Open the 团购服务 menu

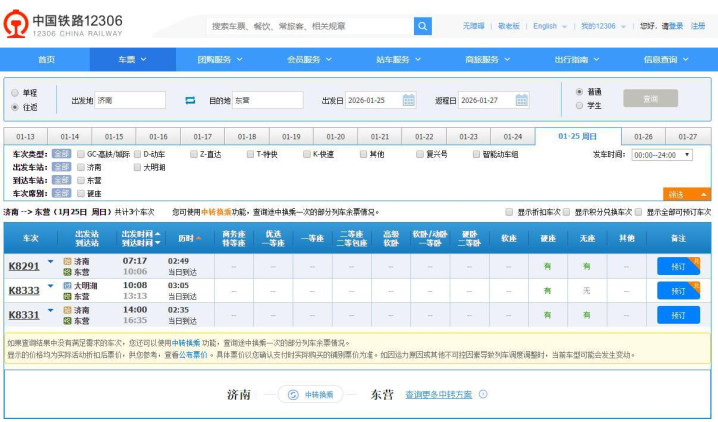[x=219, y=60]
